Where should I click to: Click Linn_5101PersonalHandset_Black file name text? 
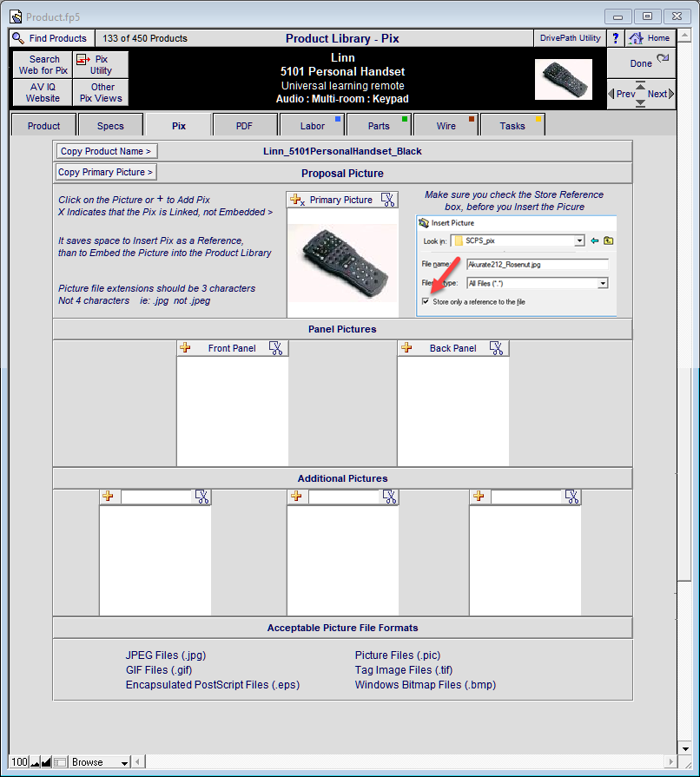tap(342, 151)
